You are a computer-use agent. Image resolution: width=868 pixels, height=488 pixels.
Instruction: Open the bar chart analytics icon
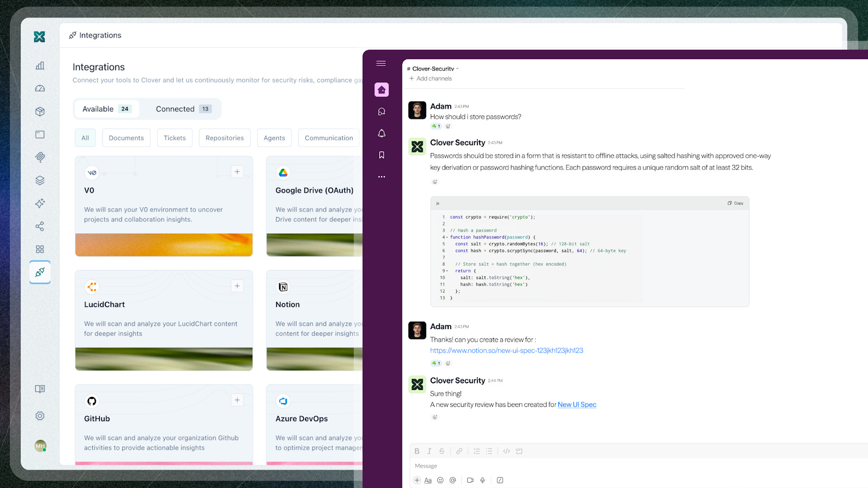click(x=40, y=66)
